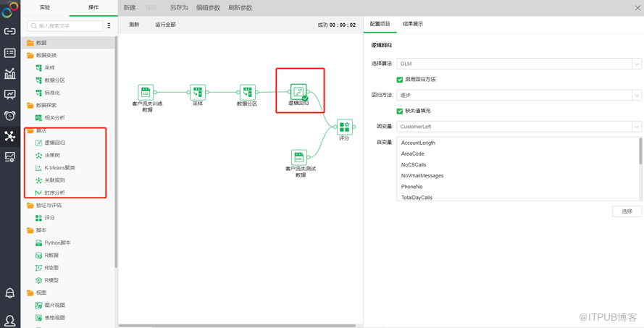Open the monitor settings icon in the sidebar

10,157
